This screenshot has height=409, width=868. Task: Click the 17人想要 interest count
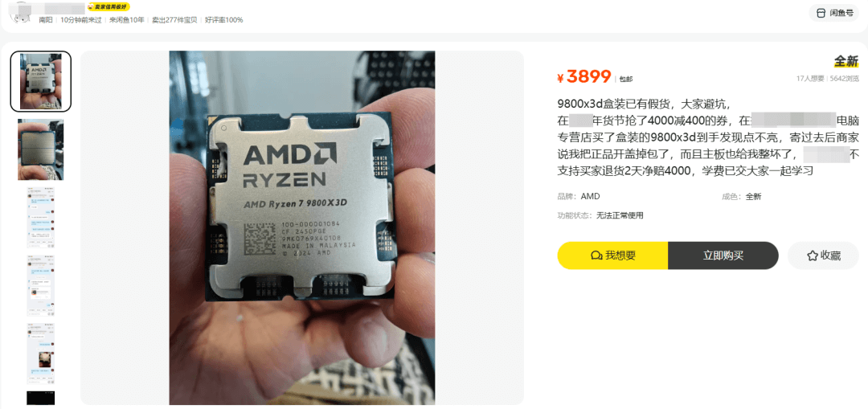point(810,79)
